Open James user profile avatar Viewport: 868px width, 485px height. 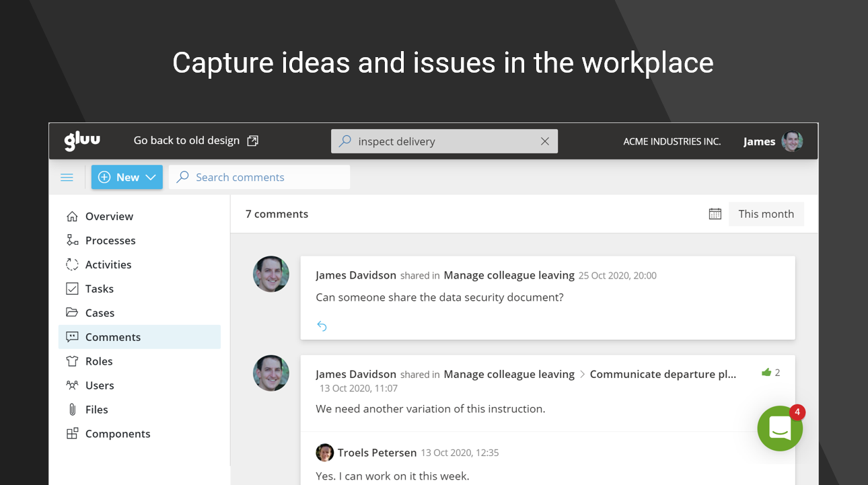point(792,141)
